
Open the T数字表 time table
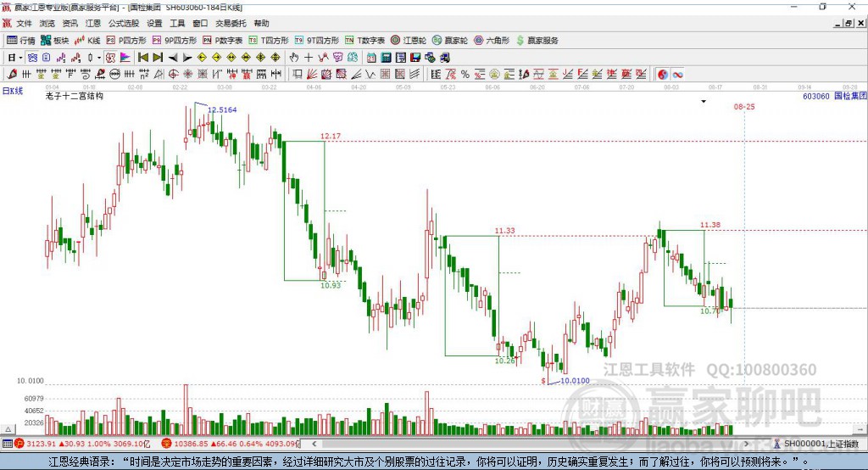click(364, 41)
